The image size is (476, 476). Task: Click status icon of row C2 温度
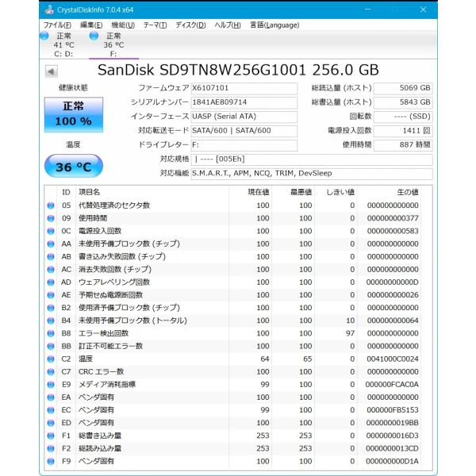click(x=51, y=359)
